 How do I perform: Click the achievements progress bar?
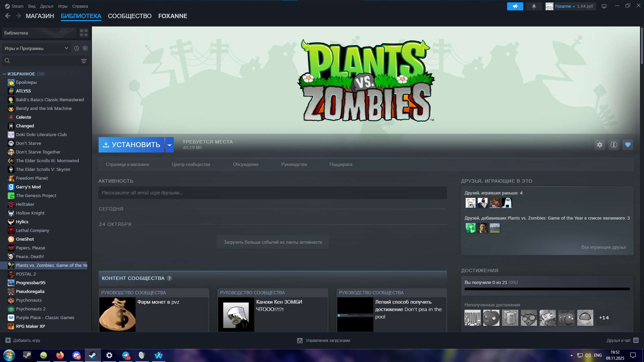tap(547, 289)
